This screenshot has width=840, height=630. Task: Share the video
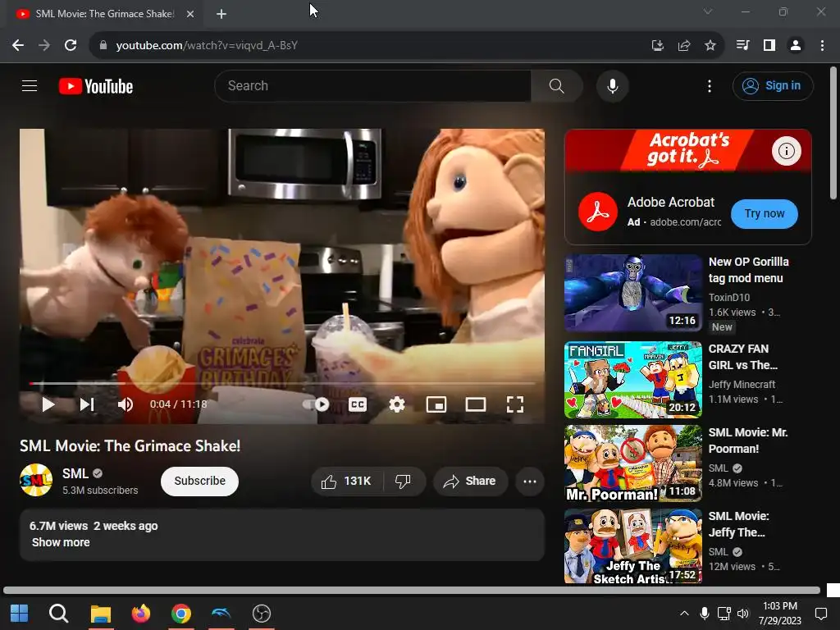point(469,481)
